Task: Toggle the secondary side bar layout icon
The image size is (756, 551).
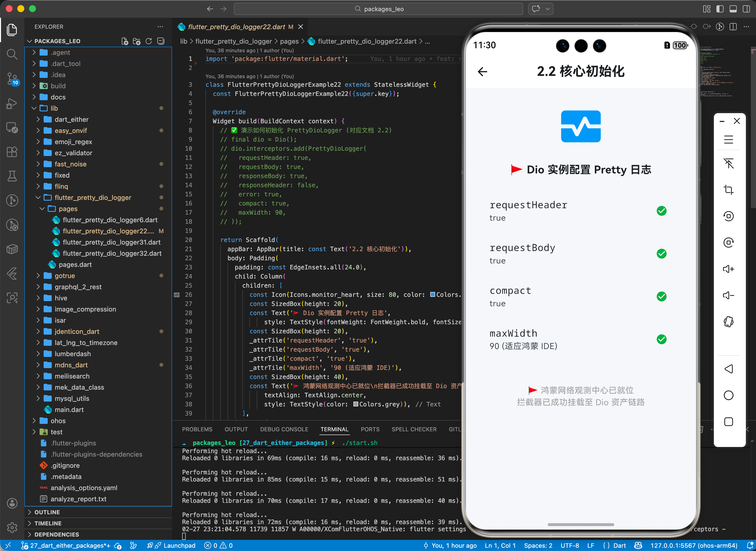Action: 746,9
